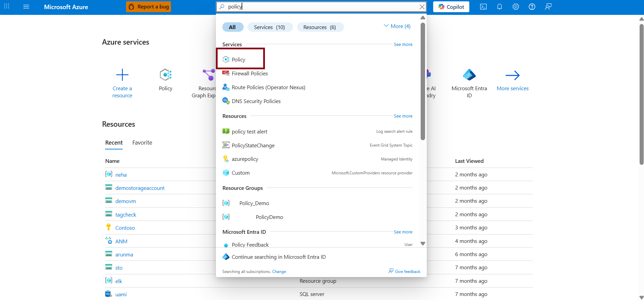Click Continue searching in Microsoft Entra ID
Screen dimensions: 644x300
pos(279,257)
